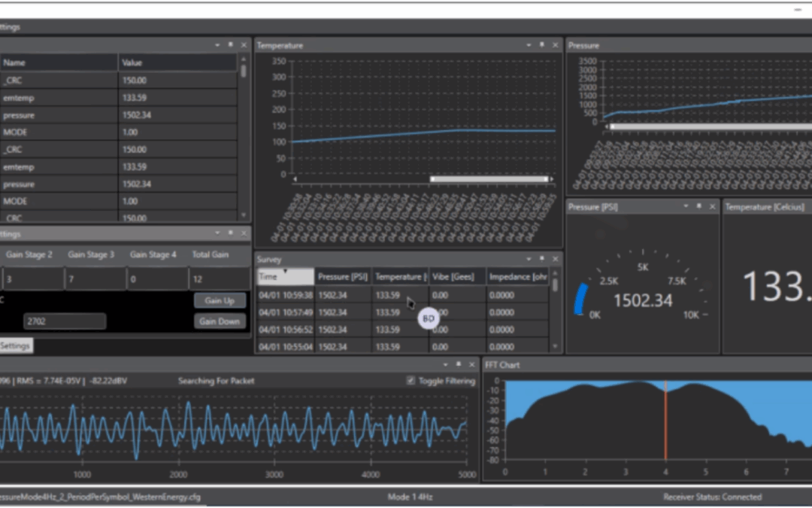
Task: Pin the FFT Chart panel
Action: (x=808, y=364)
